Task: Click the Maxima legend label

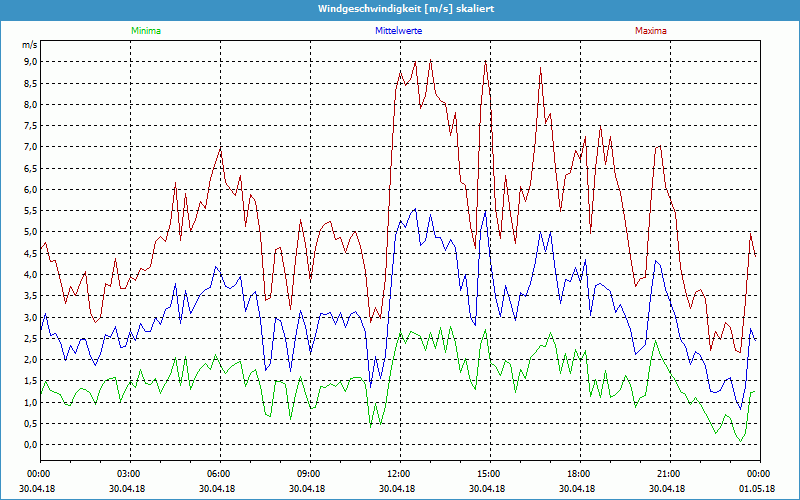Action: click(651, 31)
